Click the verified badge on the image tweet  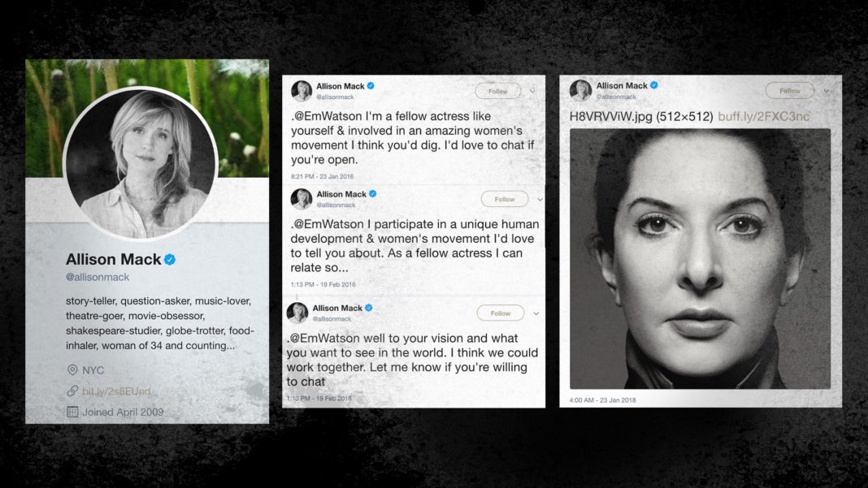pos(654,85)
